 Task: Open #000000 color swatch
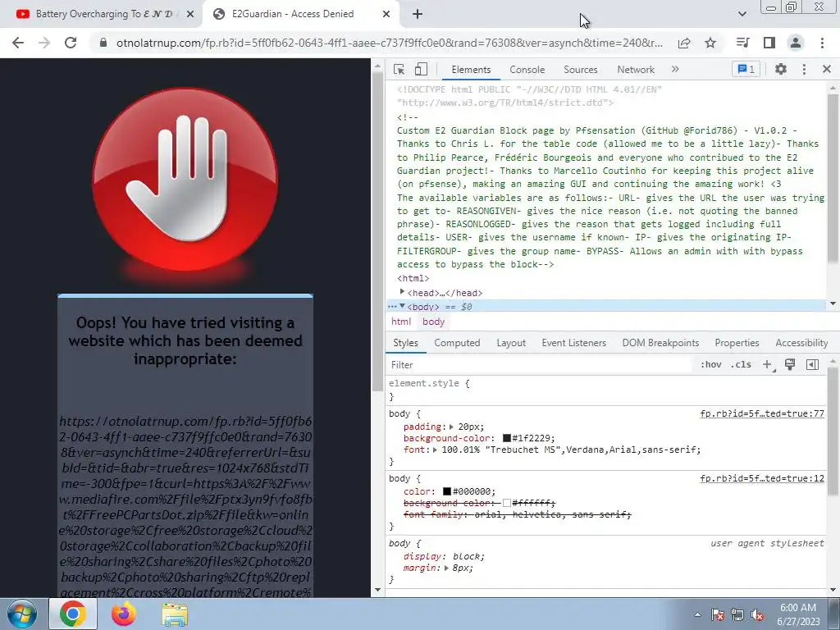click(x=447, y=492)
